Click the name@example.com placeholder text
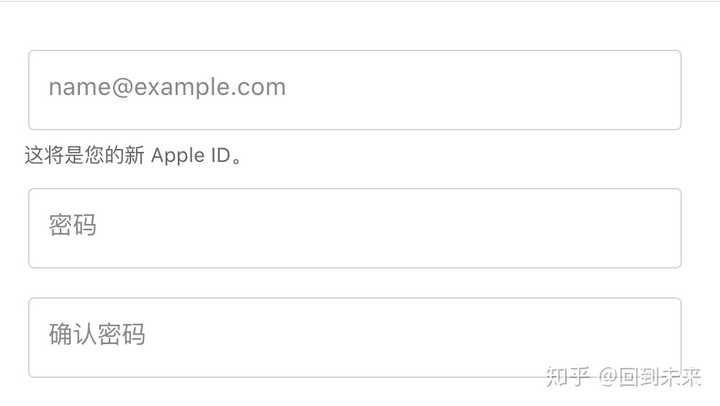This screenshot has height=406, width=720. [x=167, y=88]
